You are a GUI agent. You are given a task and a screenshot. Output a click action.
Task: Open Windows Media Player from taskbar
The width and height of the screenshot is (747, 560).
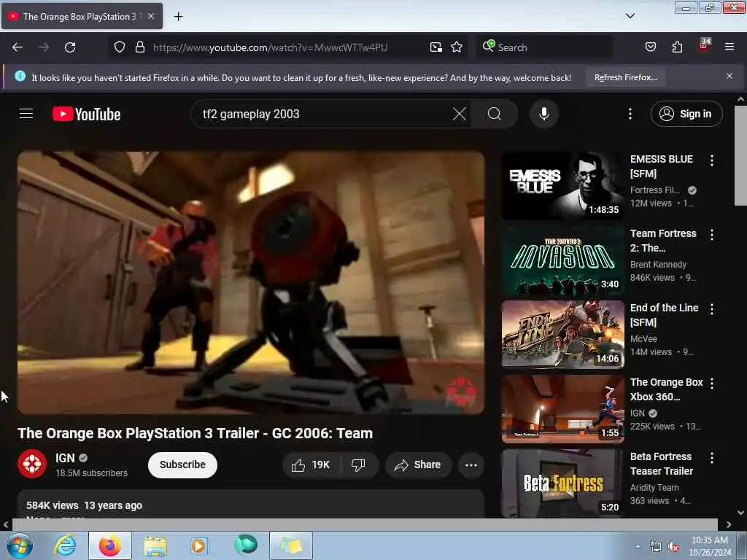click(x=198, y=545)
